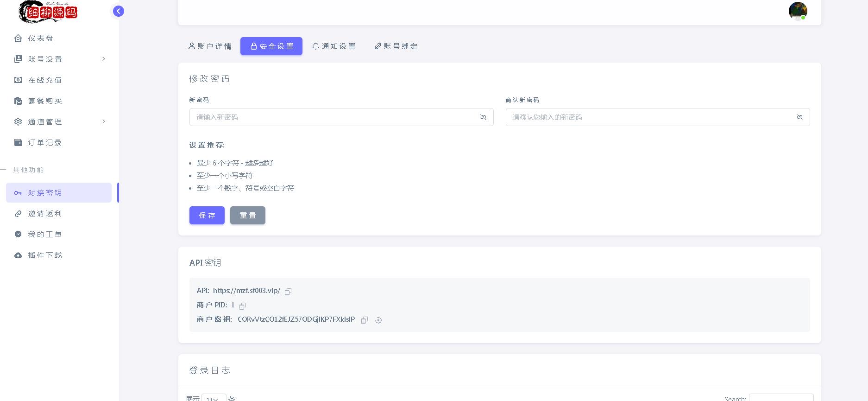This screenshot has height=401, width=868.
Task: Focus the 新密码 input field
Action: [x=333, y=117]
